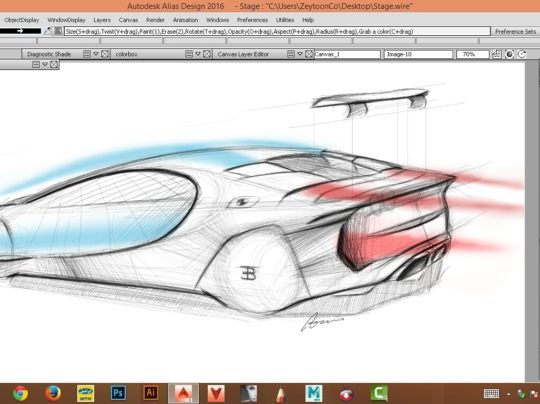The height and width of the screenshot is (404, 540).
Task: Open the WindowDisplay menu
Action: coord(66,20)
